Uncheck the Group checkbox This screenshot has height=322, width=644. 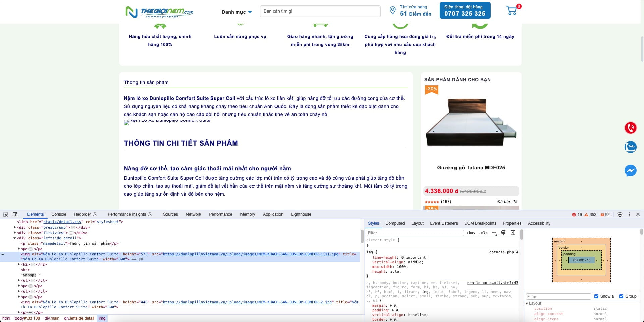(621, 296)
